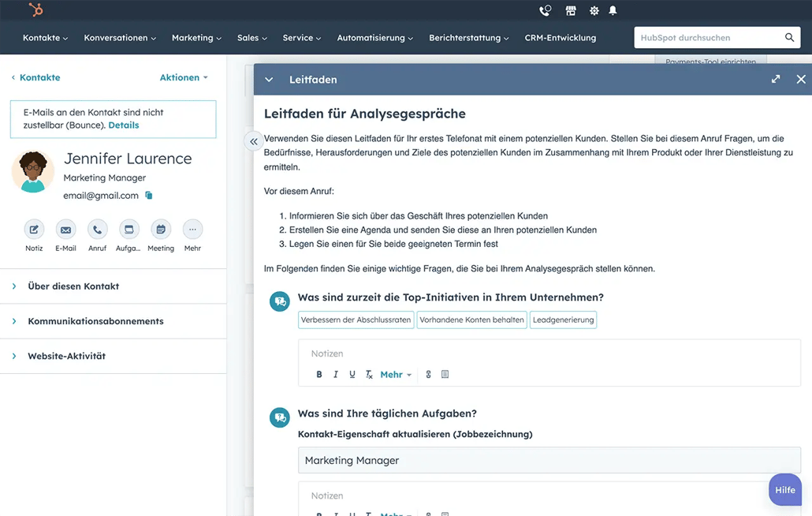Click the Anruf phone icon
The image size is (812, 516).
[97, 230]
